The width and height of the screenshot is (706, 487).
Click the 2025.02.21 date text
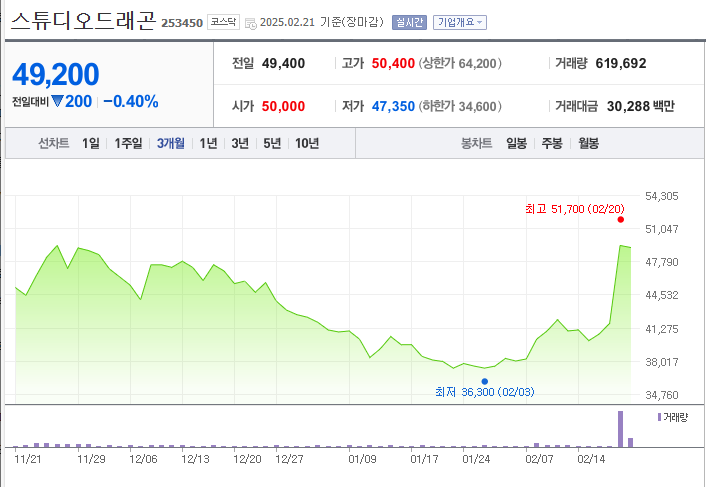click(x=287, y=23)
